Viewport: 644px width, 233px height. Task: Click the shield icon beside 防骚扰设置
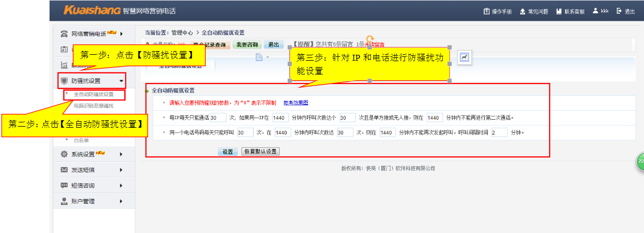click(x=64, y=81)
